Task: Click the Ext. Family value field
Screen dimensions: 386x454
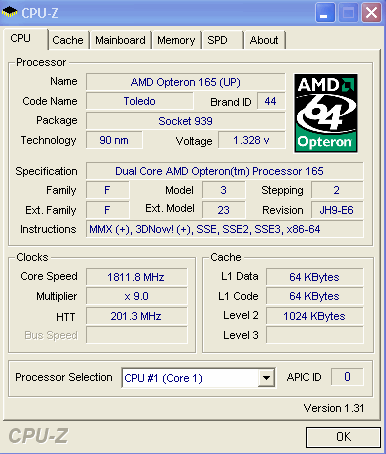Action: (x=108, y=210)
